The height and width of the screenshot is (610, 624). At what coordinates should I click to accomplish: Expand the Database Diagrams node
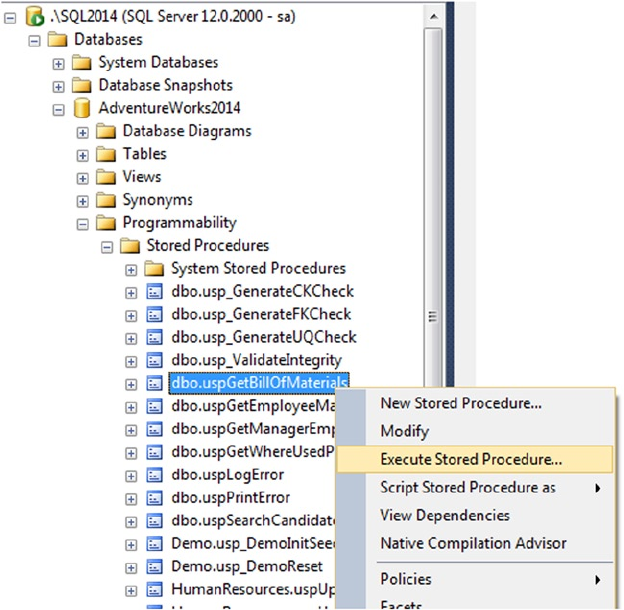tap(82, 133)
